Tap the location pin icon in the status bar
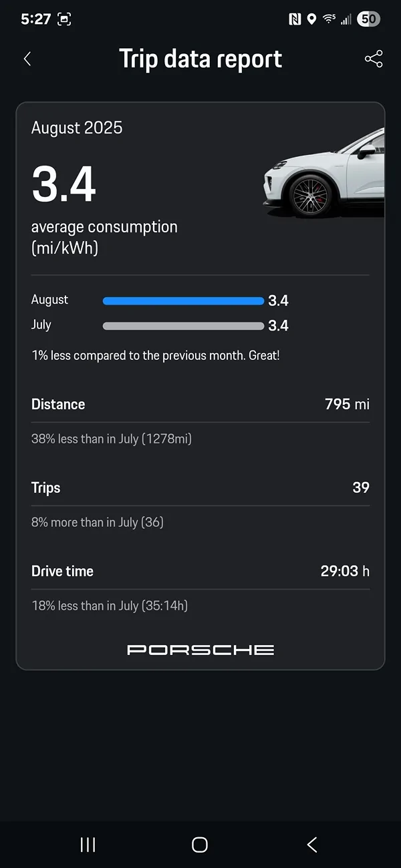This screenshot has height=868, width=401. [311, 19]
